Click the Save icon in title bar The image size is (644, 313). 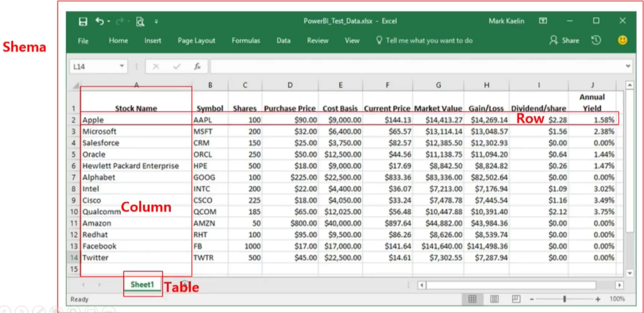(83, 21)
